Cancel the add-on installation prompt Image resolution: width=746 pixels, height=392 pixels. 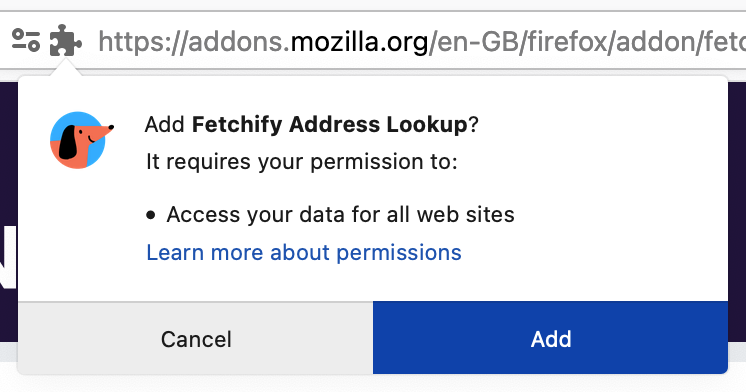(x=196, y=338)
